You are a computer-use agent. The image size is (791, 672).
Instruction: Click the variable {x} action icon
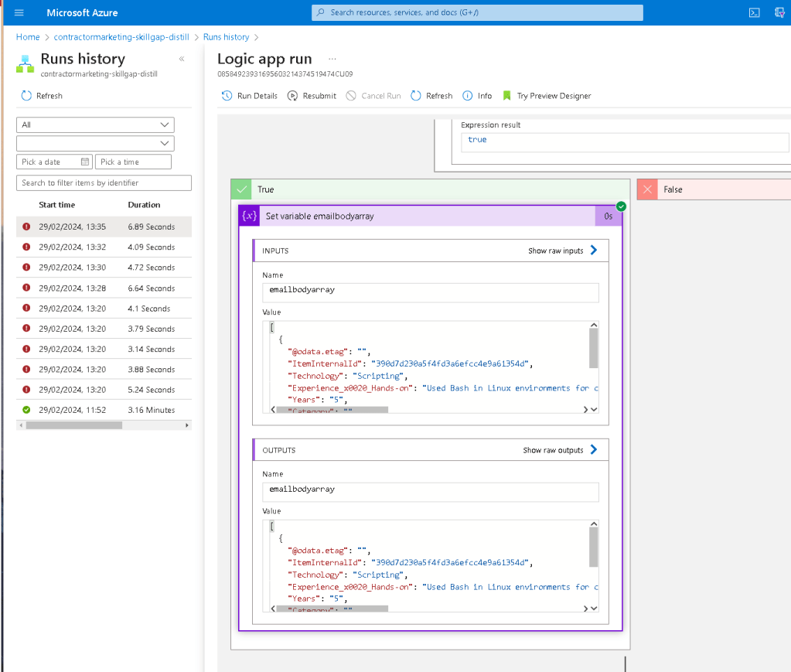[x=249, y=216]
